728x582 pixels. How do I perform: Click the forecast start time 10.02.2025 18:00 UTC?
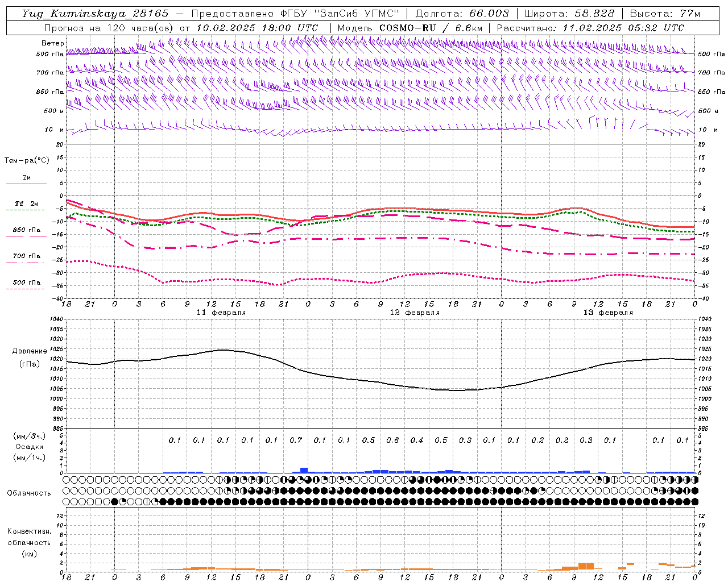(257, 28)
